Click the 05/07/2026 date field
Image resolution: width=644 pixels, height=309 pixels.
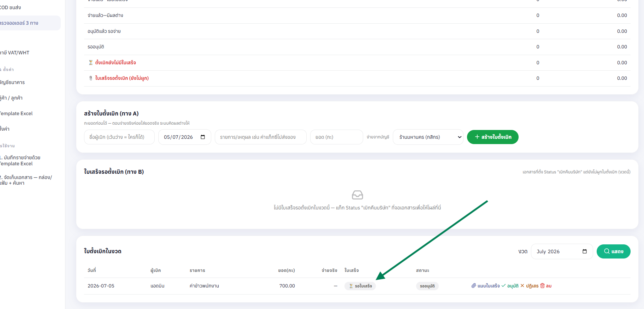(185, 137)
